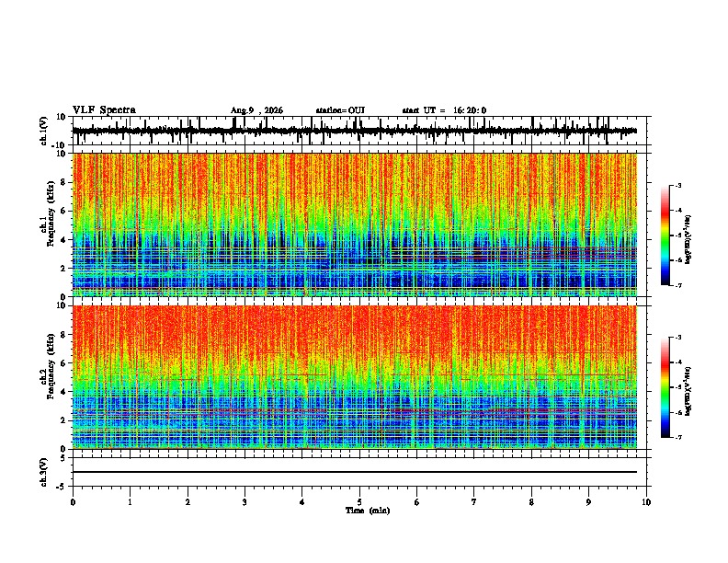This screenshot has height=563, width=728.
Task: Click the flat ch.3 voltage line
Action: (x=354, y=472)
